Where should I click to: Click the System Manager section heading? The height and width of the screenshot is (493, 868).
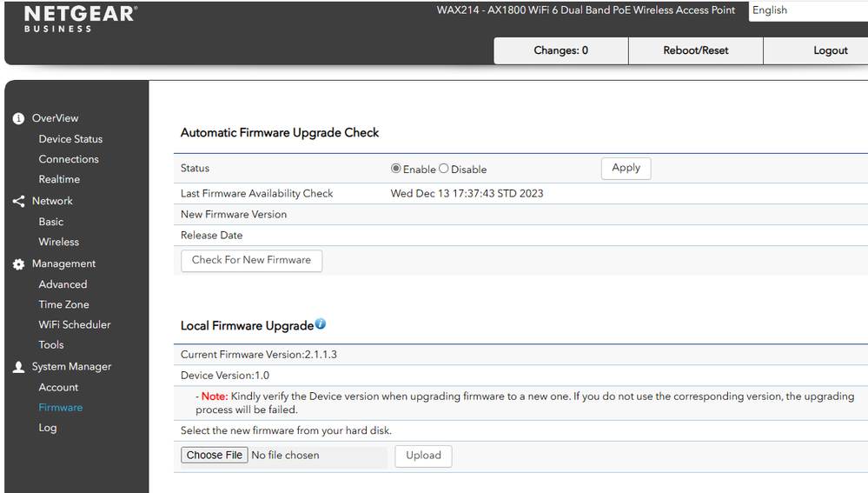pos(71,367)
